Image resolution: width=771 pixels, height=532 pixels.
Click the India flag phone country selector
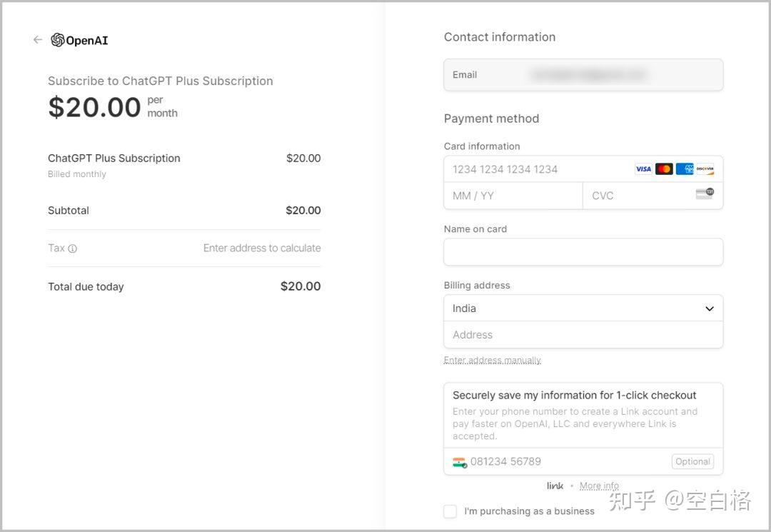point(459,462)
